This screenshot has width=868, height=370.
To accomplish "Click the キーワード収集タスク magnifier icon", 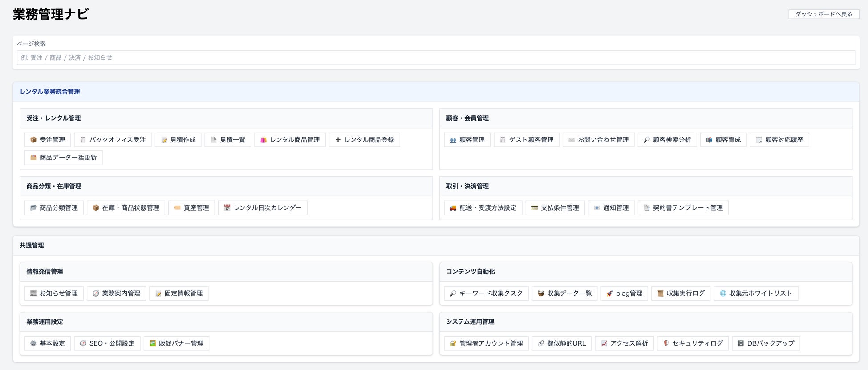I will 453,293.
